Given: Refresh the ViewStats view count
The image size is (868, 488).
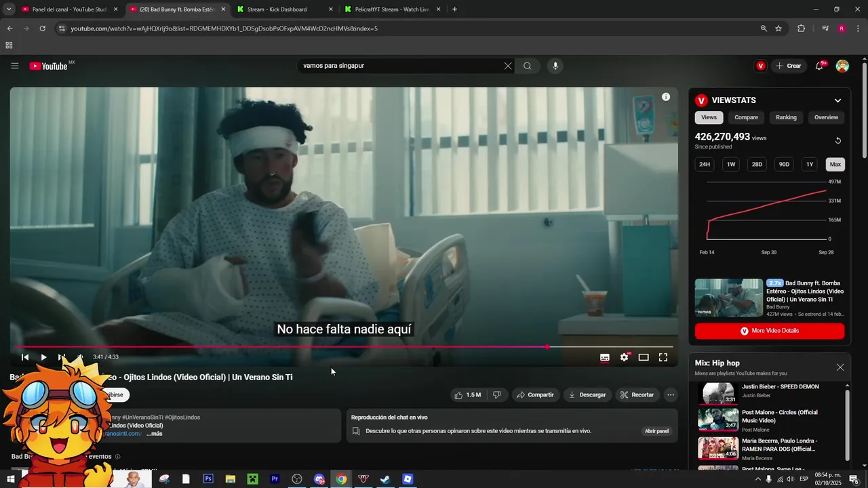Looking at the screenshot, I should coord(837,141).
